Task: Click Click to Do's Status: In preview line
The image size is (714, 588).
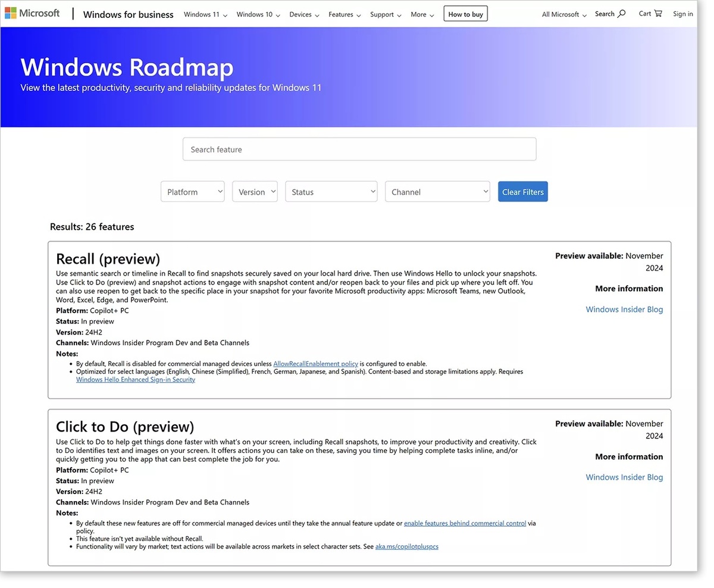Action: click(85, 481)
